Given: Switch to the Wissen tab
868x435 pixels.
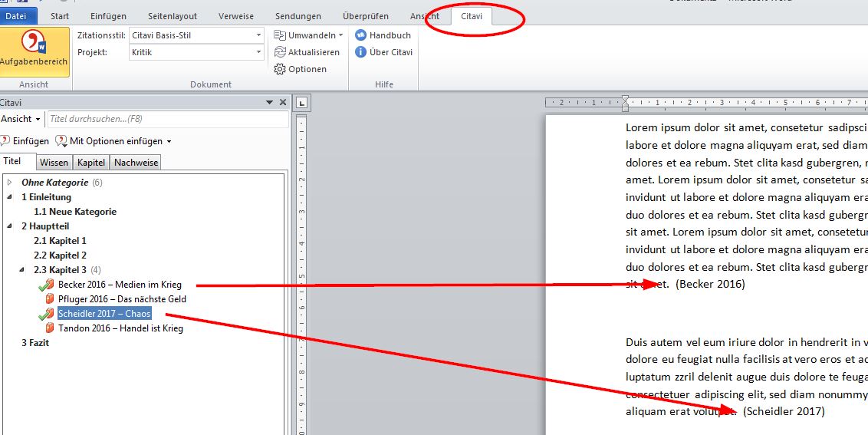Looking at the screenshot, I should [54, 163].
